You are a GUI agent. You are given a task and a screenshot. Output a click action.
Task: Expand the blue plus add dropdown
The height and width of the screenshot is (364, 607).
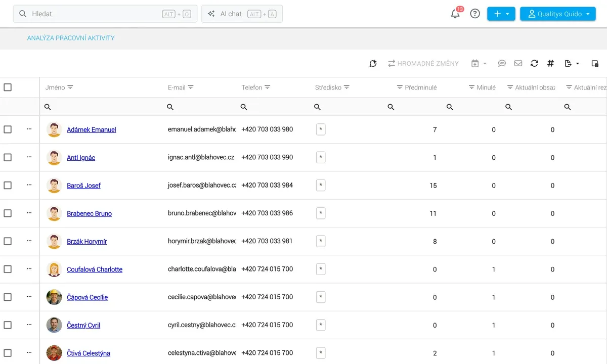pos(501,14)
